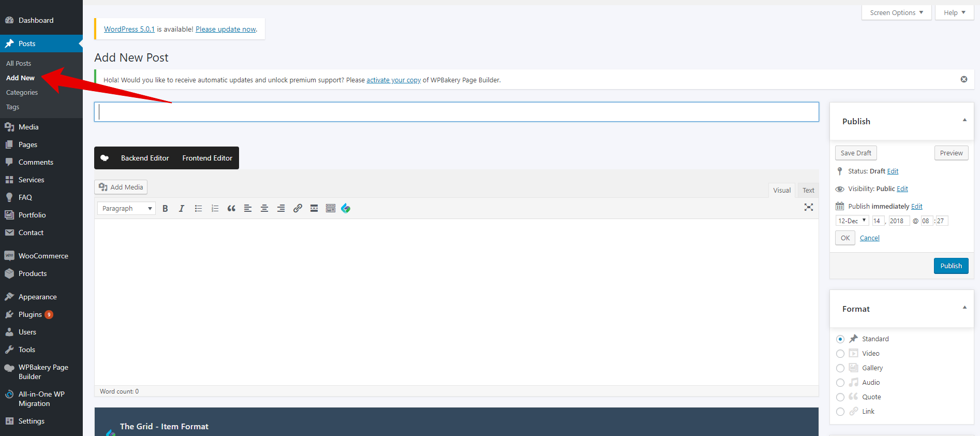Open Categories submenu
Image resolution: width=980 pixels, height=436 pixels.
pyautogui.click(x=22, y=92)
